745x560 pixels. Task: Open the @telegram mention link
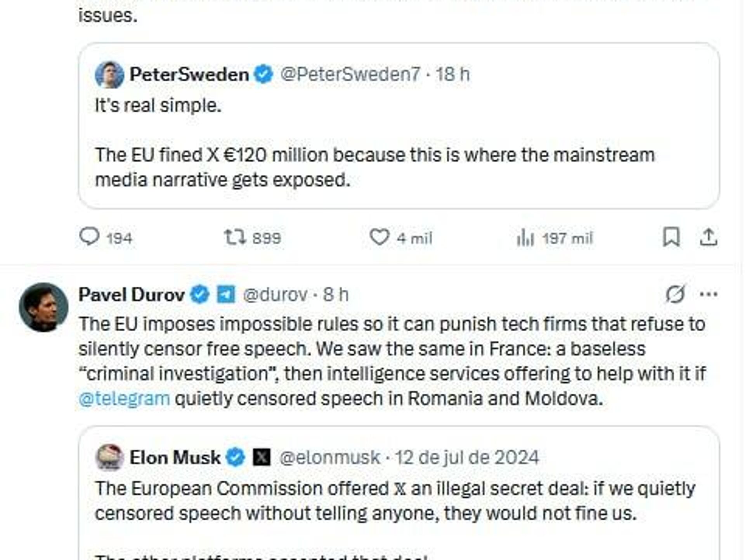coord(124,399)
